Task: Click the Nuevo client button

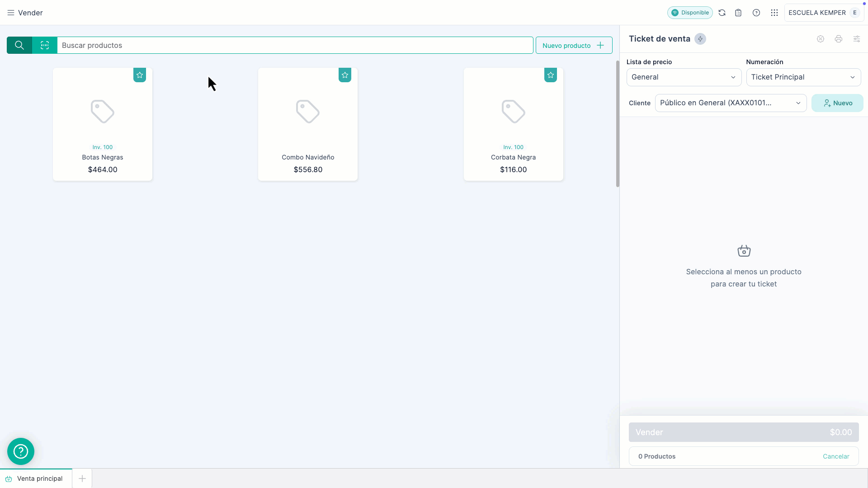Action: click(837, 103)
